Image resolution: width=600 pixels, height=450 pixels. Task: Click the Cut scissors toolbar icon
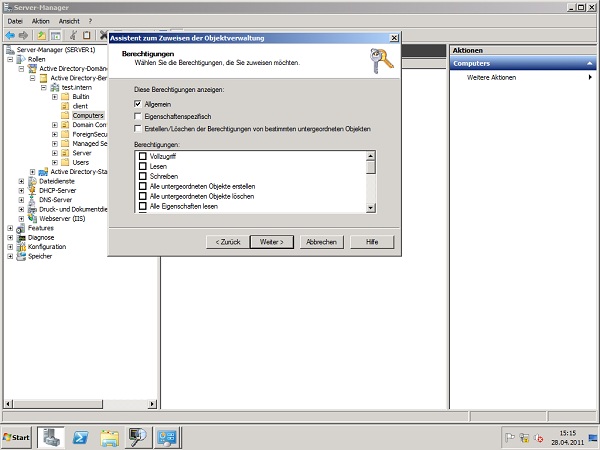(73, 36)
